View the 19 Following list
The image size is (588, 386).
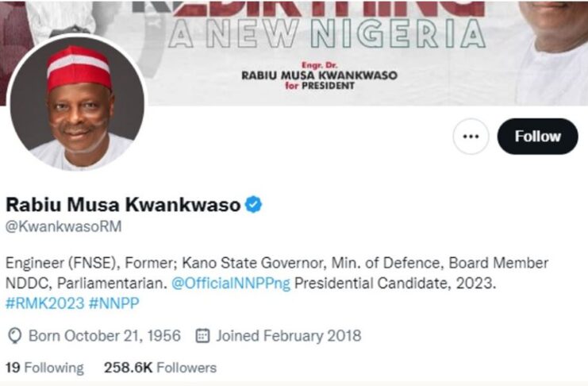[x=44, y=368]
